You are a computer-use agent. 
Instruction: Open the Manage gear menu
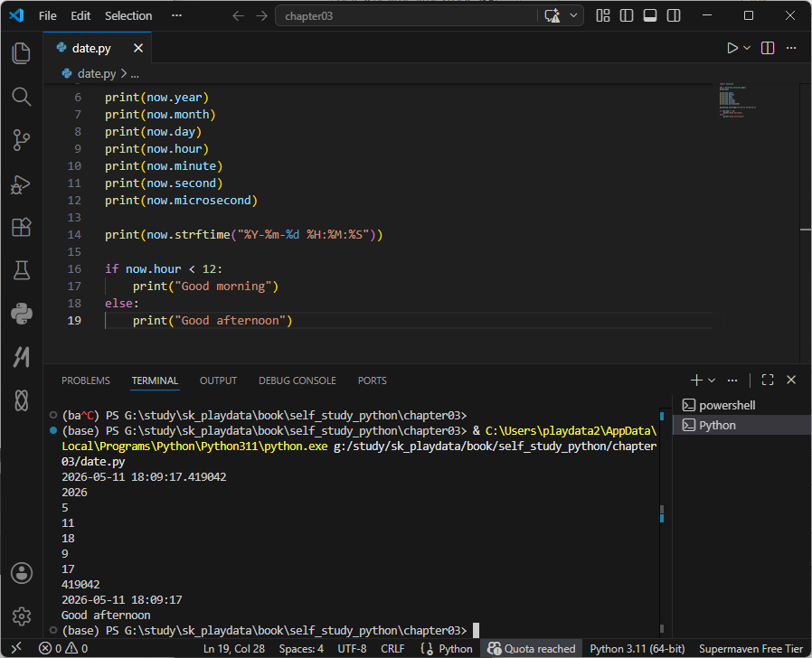point(21,616)
